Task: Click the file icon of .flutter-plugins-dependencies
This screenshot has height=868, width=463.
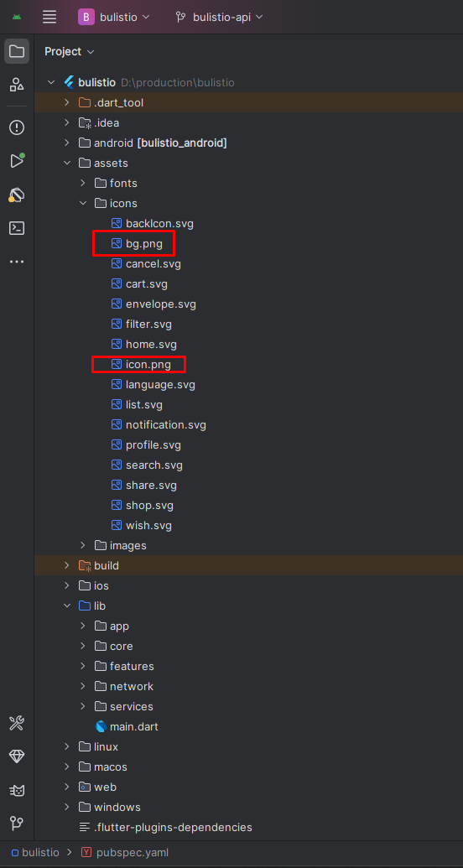Action: (x=85, y=827)
